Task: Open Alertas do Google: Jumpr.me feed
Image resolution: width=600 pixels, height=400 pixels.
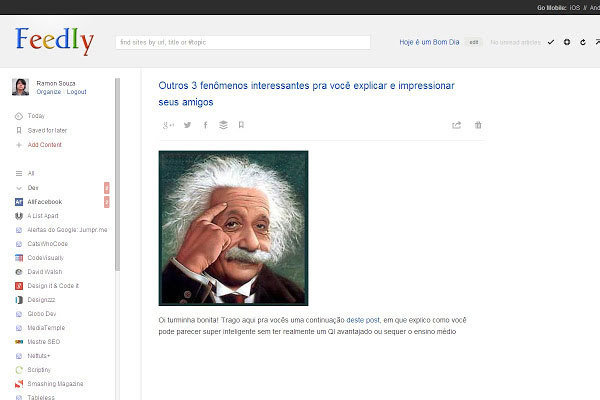Action: pyautogui.click(x=67, y=230)
